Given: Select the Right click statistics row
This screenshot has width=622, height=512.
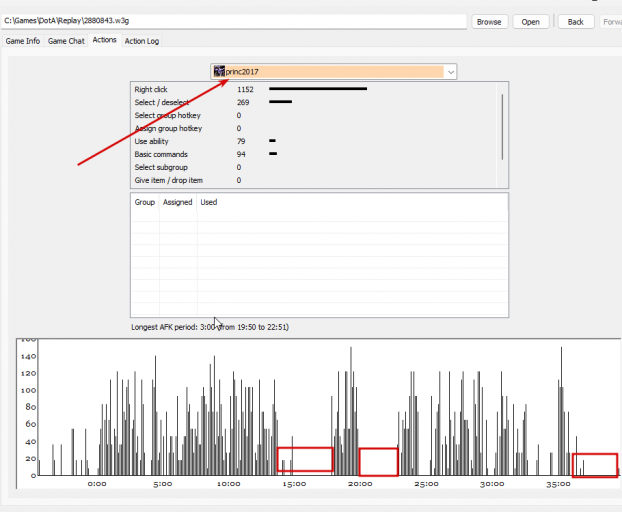Looking at the screenshot, I should (313, 89).
